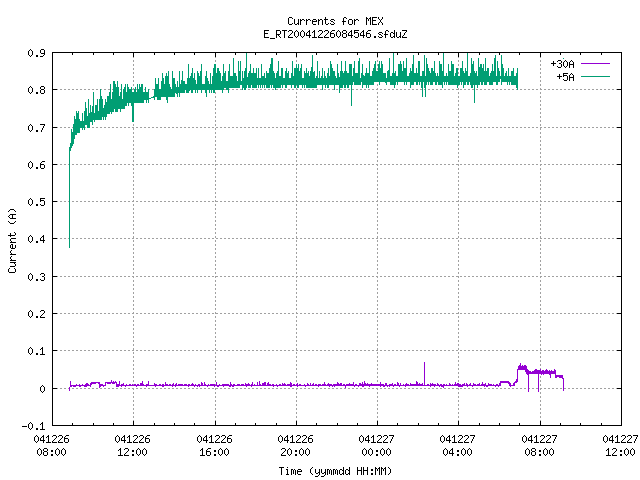Click the purple spike near 041227 02:20

click(424, 373)
